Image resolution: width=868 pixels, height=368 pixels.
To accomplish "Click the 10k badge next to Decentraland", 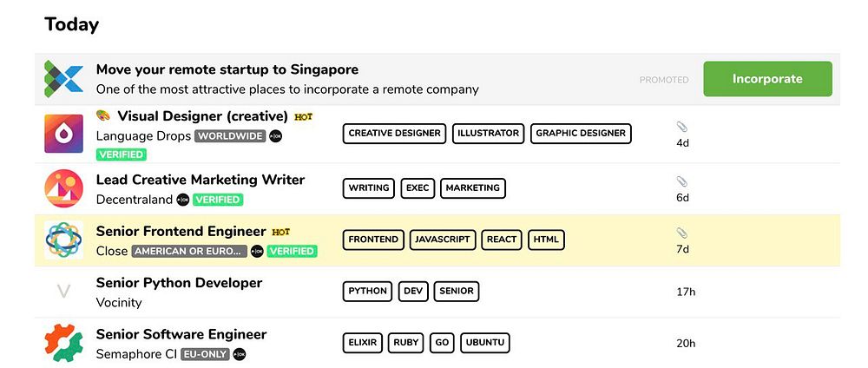I will coord(182,200).
